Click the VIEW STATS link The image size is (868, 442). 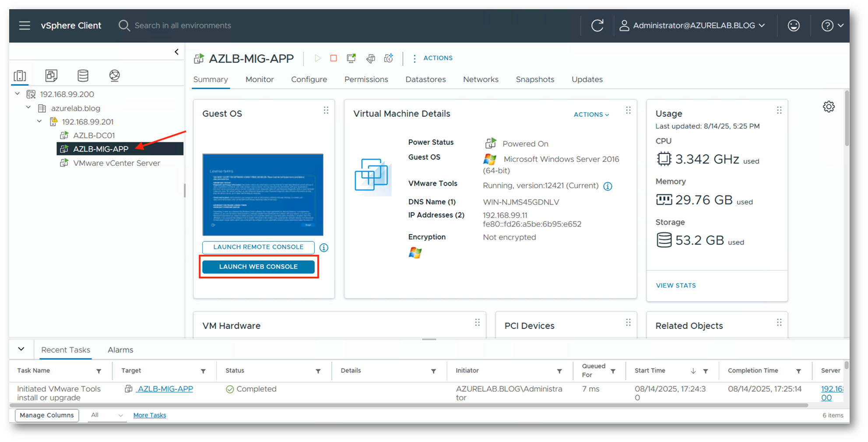tap(675, 286)
